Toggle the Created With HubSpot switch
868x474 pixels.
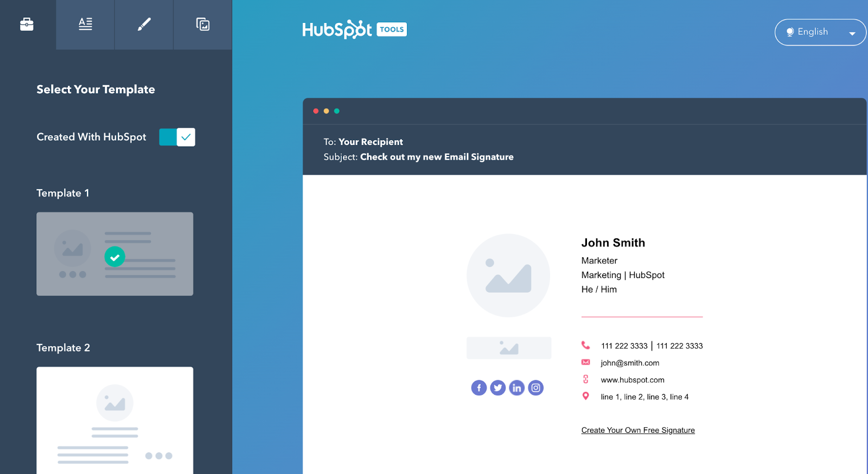pyautogui.click(x=177, y=137)
